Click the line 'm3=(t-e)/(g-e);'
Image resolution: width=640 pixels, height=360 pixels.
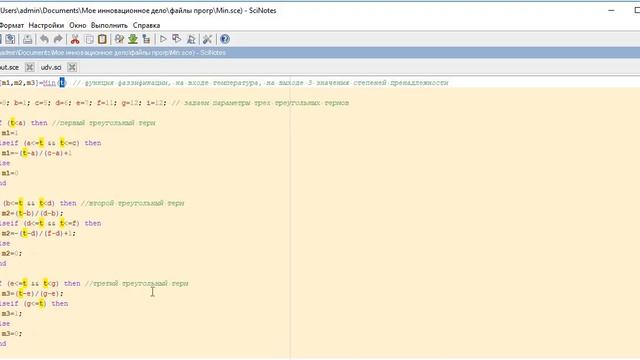pos(32,293)
